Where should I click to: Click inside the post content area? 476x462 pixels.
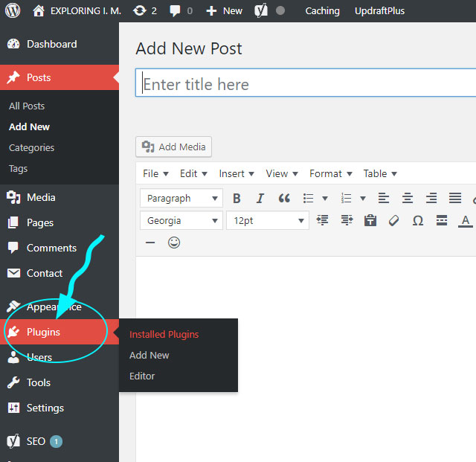[x=306, y=359]
